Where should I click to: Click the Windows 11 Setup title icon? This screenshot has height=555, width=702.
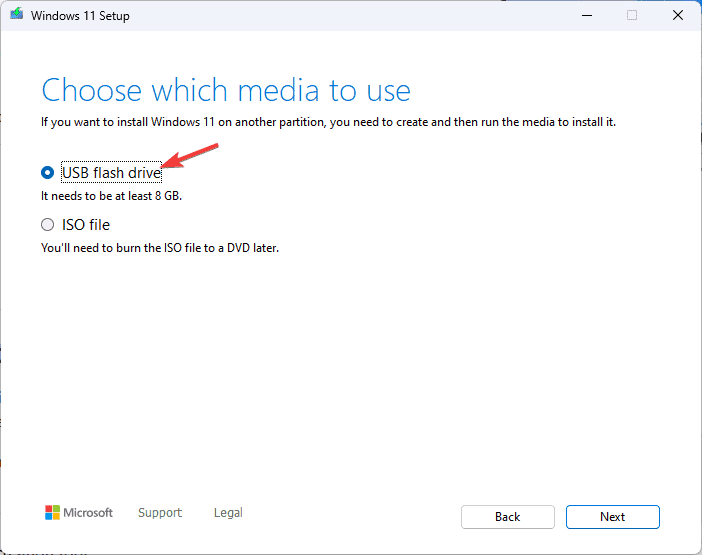click(x=17, y=14)
